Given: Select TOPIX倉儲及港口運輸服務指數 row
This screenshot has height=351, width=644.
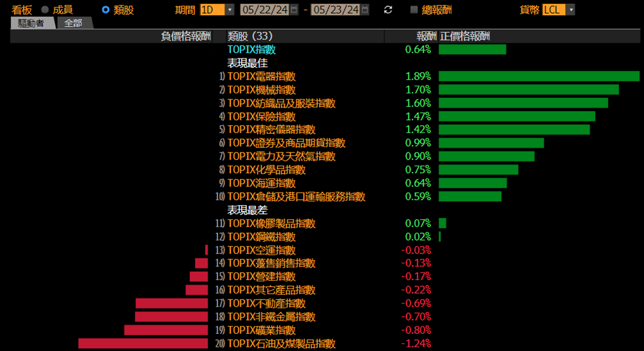Looking at the screenshot, I should tap(296, 196).
